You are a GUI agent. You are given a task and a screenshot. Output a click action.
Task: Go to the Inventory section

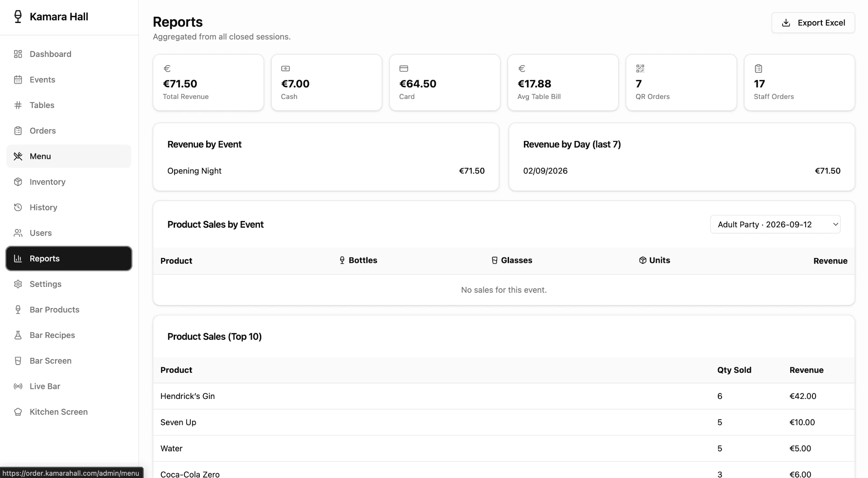pyautogui.click(x=69, y=182)
